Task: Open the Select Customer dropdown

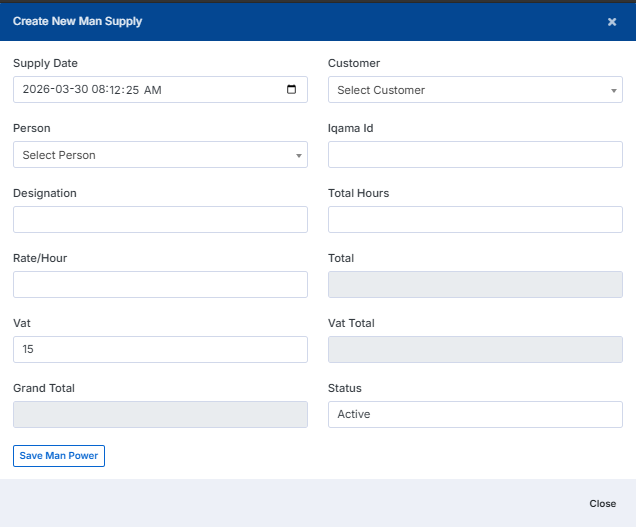Action: click(x=475, y=90)
